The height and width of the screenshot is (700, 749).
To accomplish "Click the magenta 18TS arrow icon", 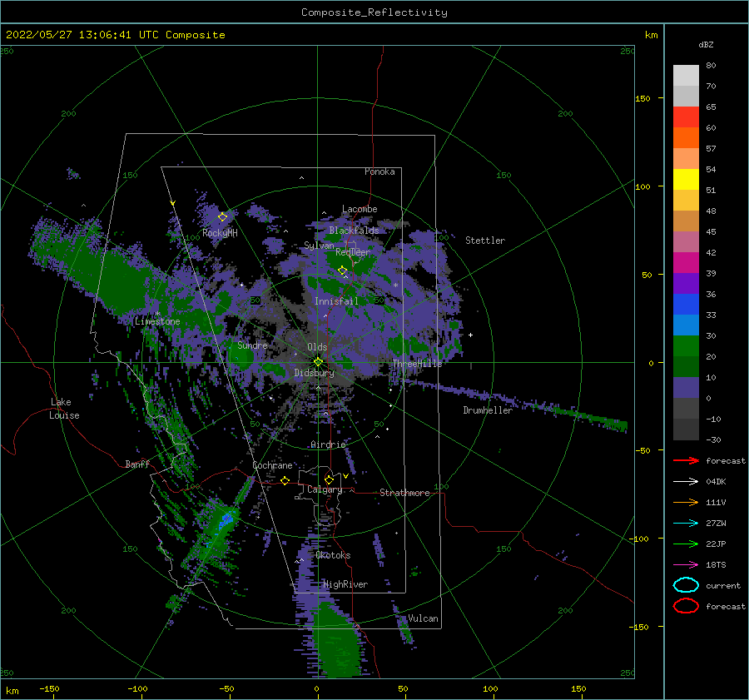I will 686,565.
